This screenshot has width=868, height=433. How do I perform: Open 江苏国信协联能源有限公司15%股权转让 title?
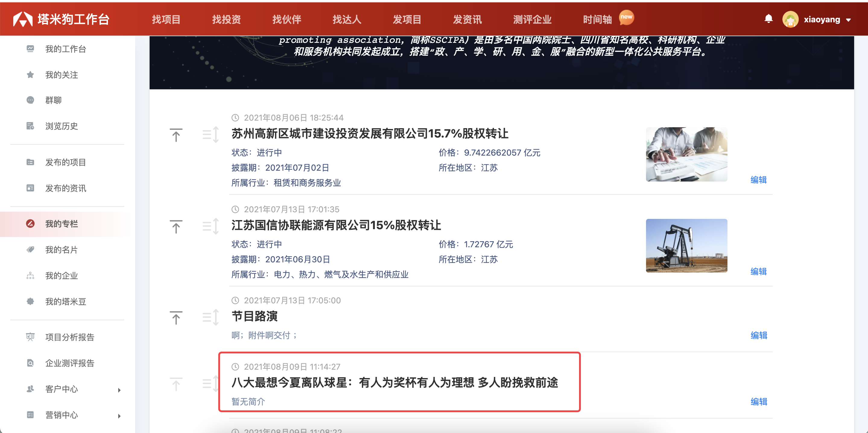[336, 225]
